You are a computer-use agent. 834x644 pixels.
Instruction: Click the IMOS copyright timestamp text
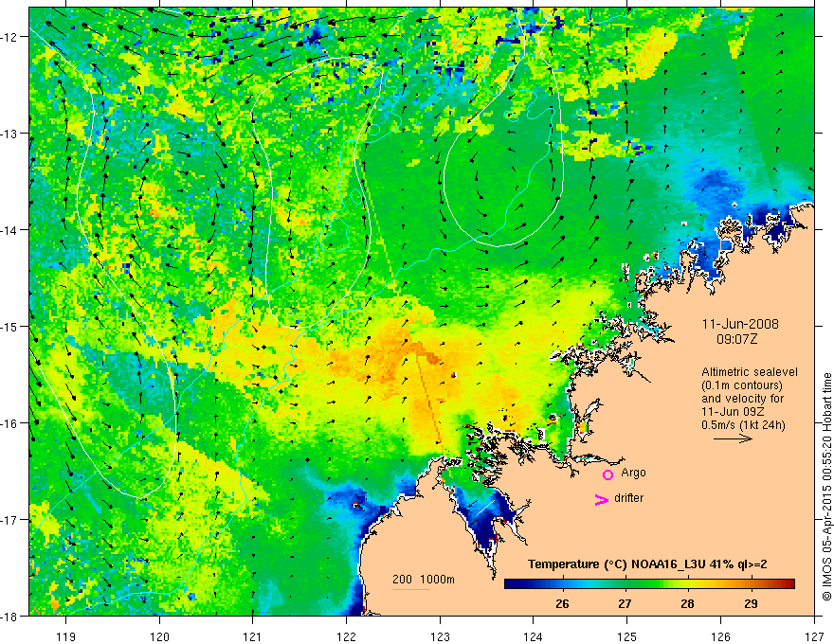click(x=827, y=487)
